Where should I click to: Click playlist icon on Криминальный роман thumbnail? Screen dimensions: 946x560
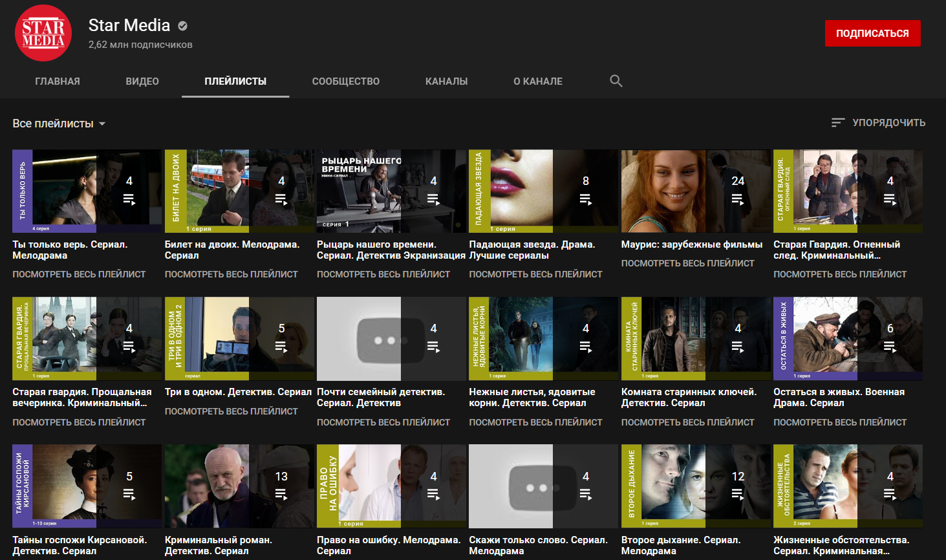point(281,495)
